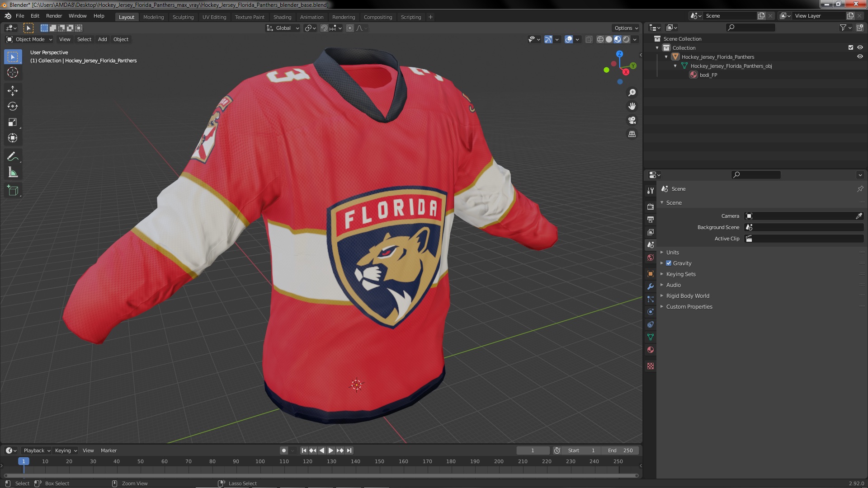Open the Object properties tab

651,274
